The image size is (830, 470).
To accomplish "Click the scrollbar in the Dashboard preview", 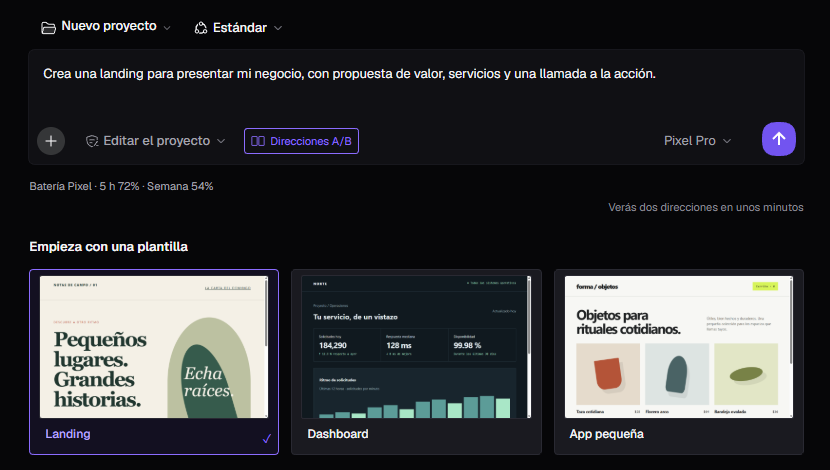I will tap(529, 315).
